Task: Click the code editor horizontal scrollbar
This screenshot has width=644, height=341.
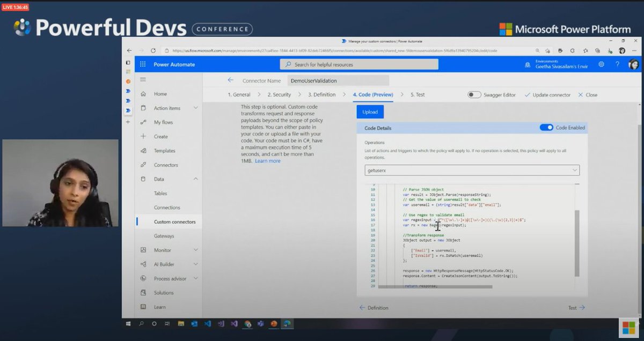Action: point(435,287)
